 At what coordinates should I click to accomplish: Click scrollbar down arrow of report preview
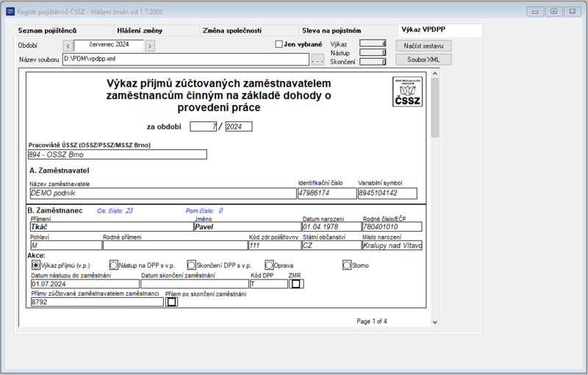tap(434, 322)
